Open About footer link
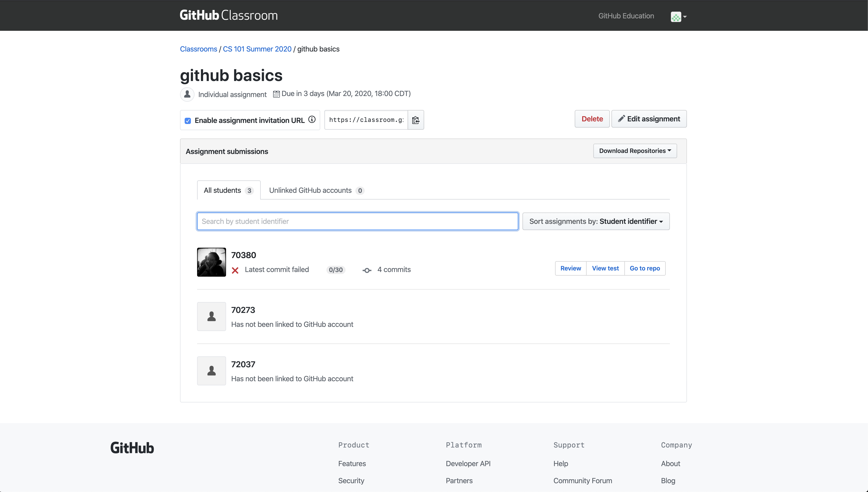This screenshot has width=868, height=492. point(670,464)
